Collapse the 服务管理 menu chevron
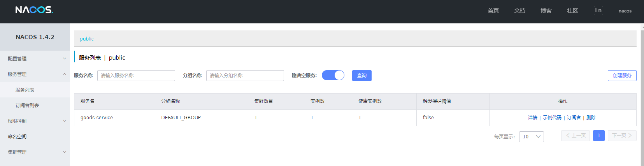 (65, 74)
